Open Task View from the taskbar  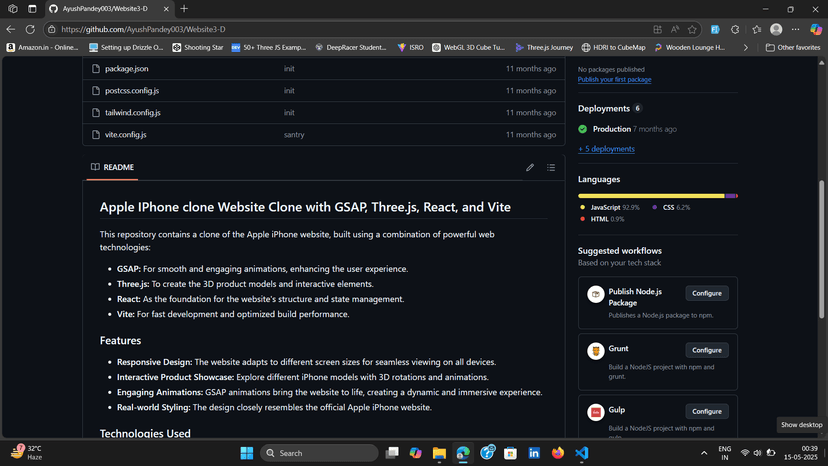click(392, 453)
